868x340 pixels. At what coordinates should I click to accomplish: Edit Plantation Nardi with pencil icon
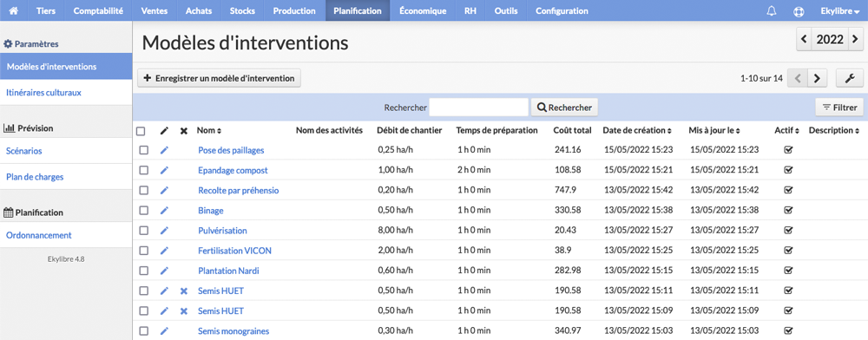164,271
